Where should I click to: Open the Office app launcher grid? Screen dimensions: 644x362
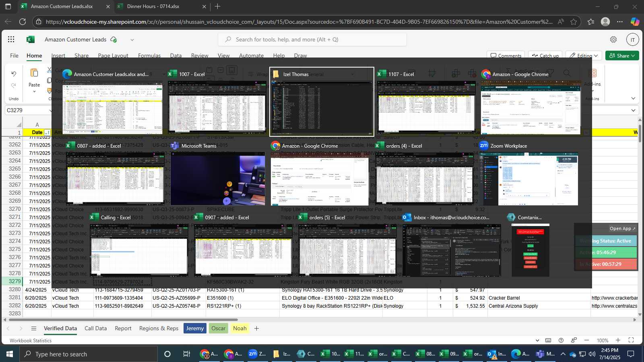click(11, 39)
